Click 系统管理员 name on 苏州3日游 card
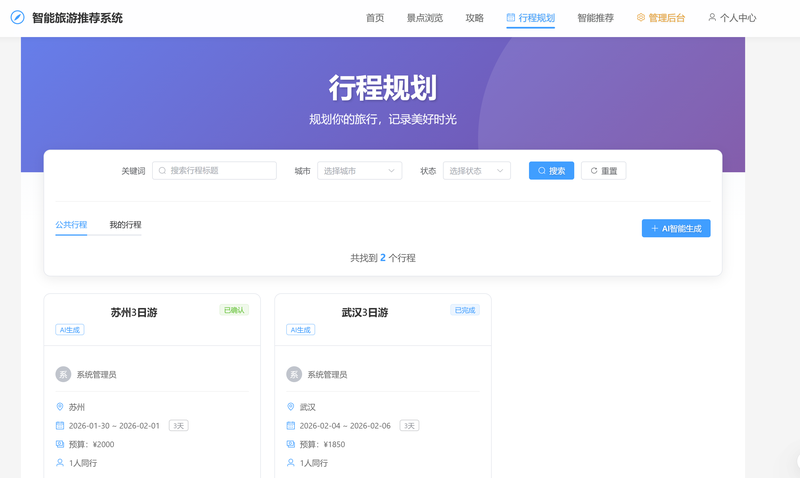The height and width of the screenshot is (478, 800). (96, 374)
